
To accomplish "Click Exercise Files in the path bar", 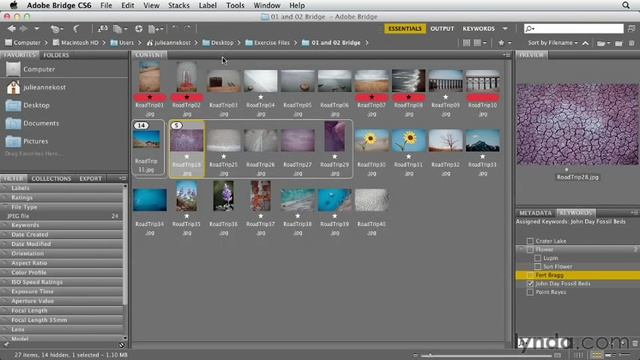I will tap(267, 42).
